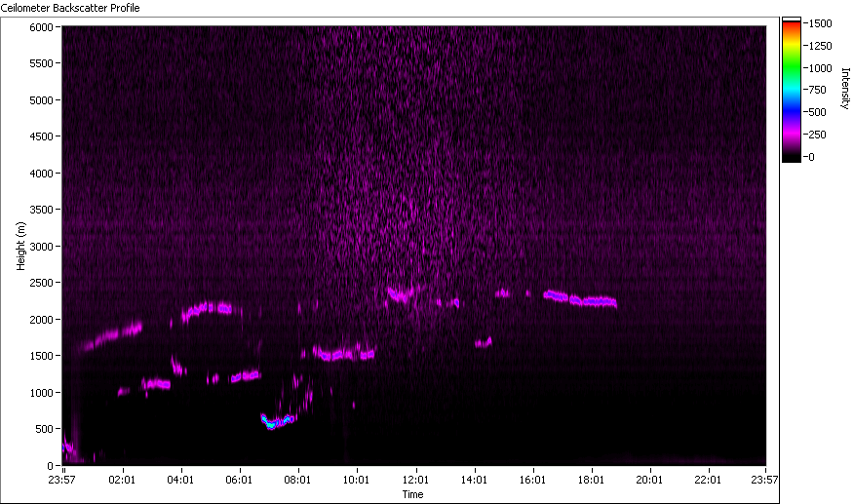The height and width of the screenshot is (504, 854).
Task: Click the 750 intensity scale value
Action: 818,90
